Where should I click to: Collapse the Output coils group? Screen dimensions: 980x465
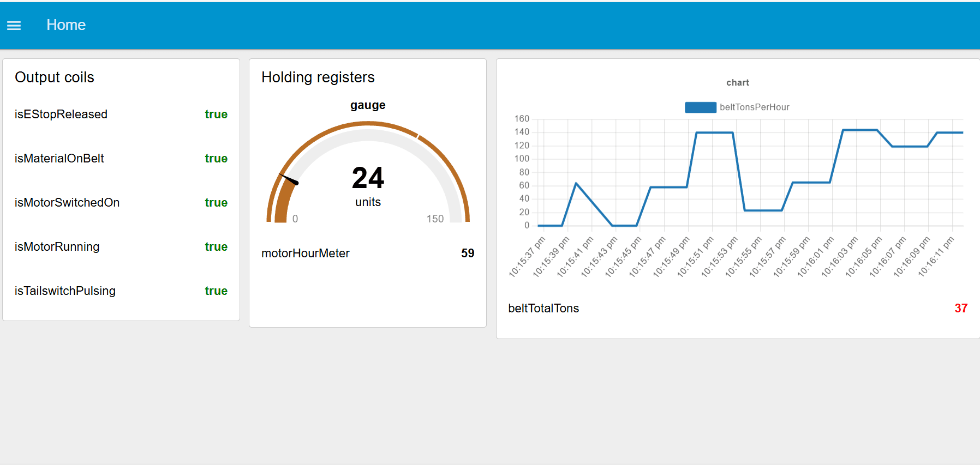[x=55, y=77]
